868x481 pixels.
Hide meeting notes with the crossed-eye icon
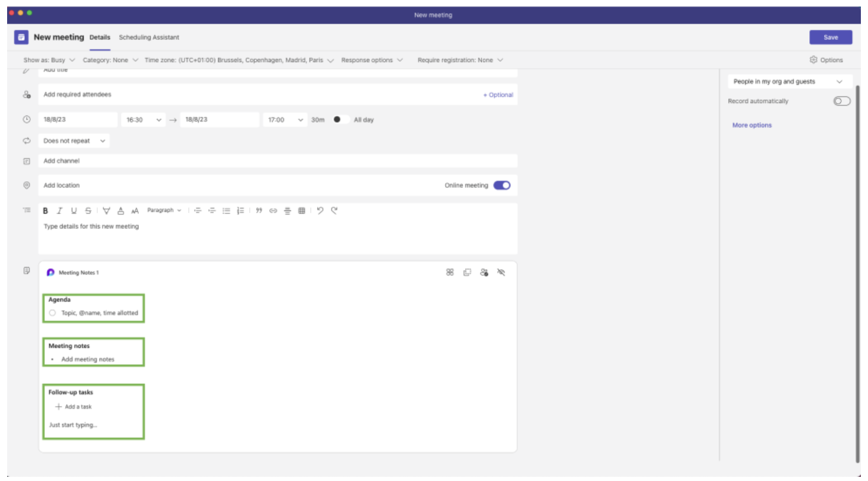[501, 272]
